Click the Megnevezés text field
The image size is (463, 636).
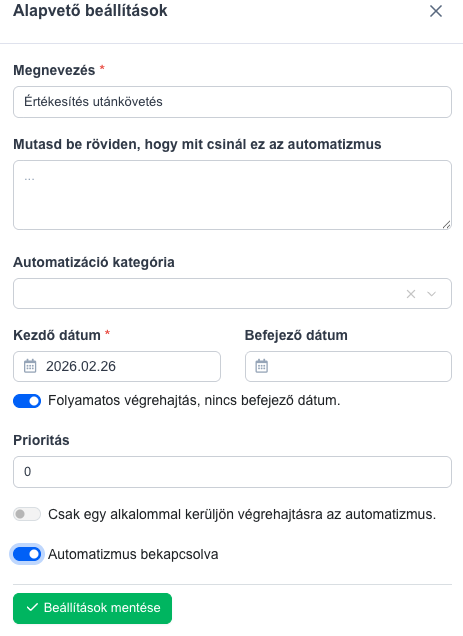pyautogui.click(x=233, y=102)
